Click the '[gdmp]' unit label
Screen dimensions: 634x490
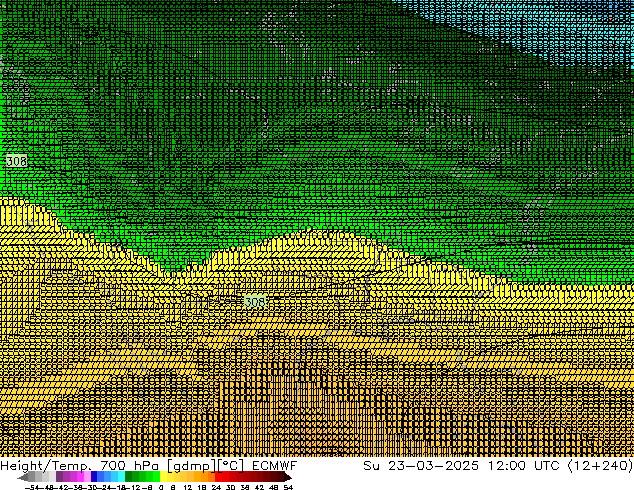point(191,466)
